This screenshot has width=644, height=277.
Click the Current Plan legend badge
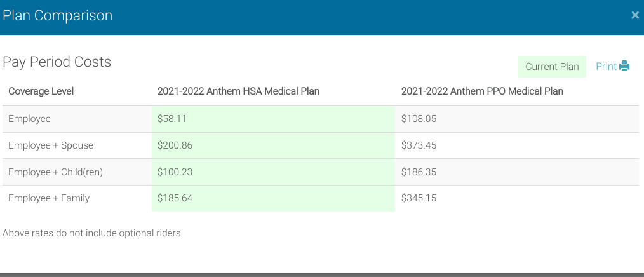(x=552, y=67)
